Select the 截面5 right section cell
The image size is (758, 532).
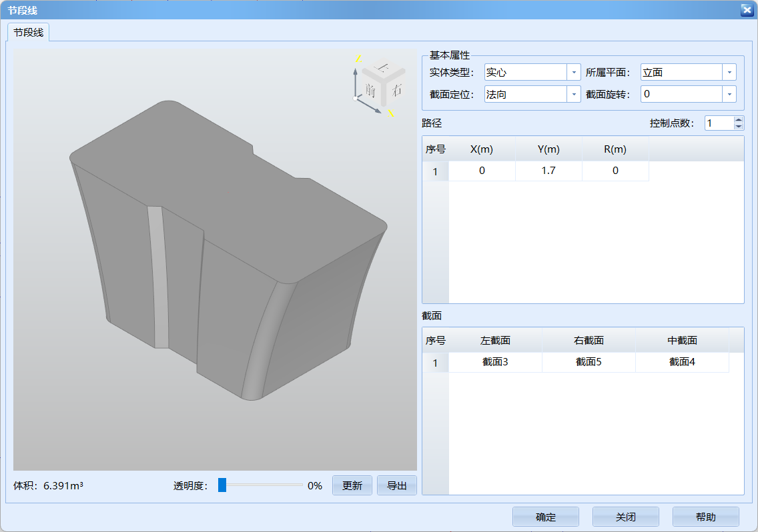click(x=589, y=363)
